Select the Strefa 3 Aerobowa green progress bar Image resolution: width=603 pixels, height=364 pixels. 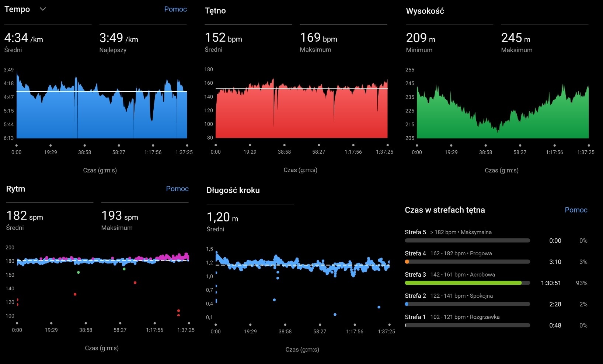point(467,283)
